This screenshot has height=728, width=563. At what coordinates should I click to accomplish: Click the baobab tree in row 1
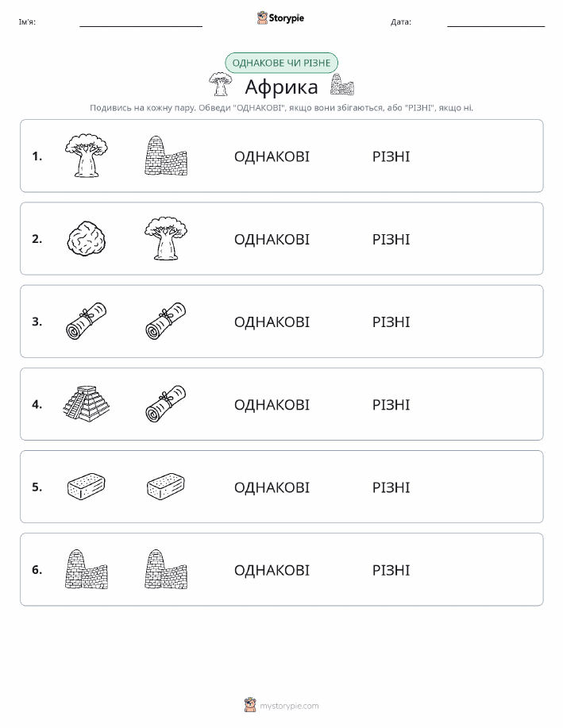[x=87, y=156]
